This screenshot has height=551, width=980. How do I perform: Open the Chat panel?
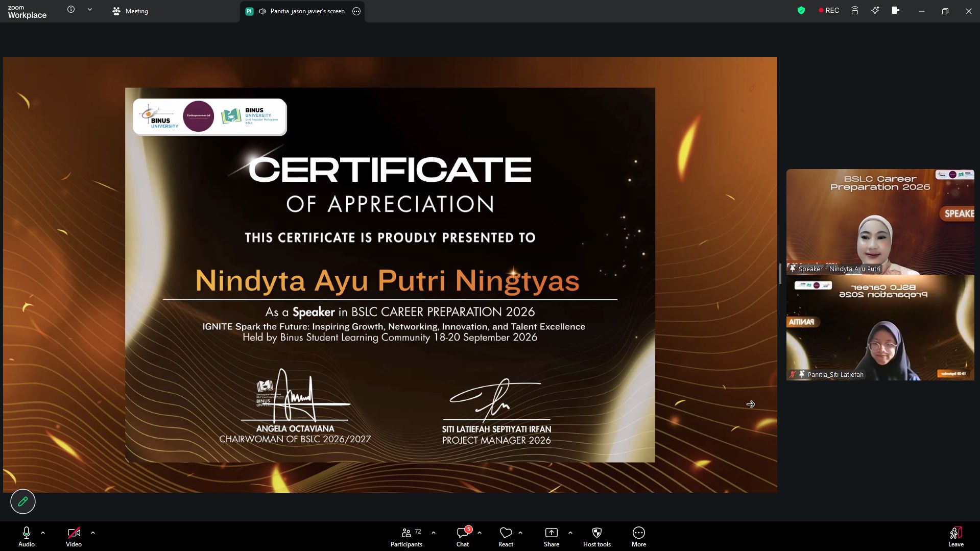click(x=463, y=536)
